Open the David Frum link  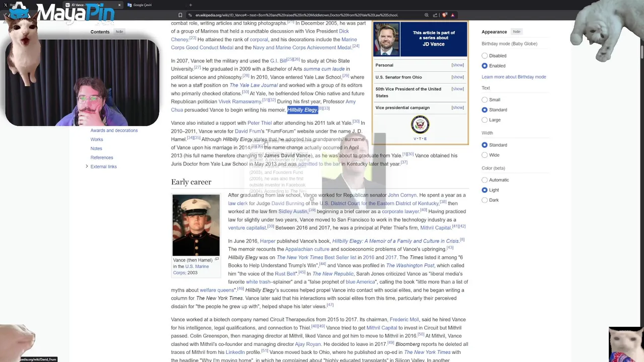[248, 131]
